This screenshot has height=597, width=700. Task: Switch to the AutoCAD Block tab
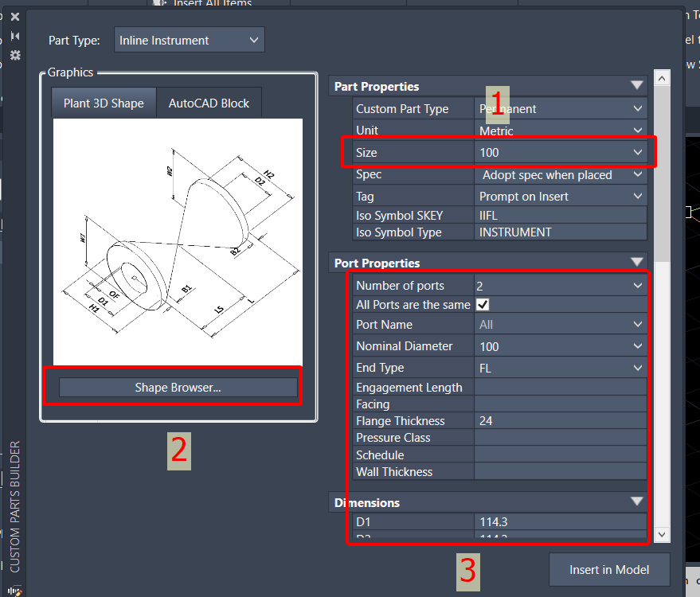click(x=209, y=102)
